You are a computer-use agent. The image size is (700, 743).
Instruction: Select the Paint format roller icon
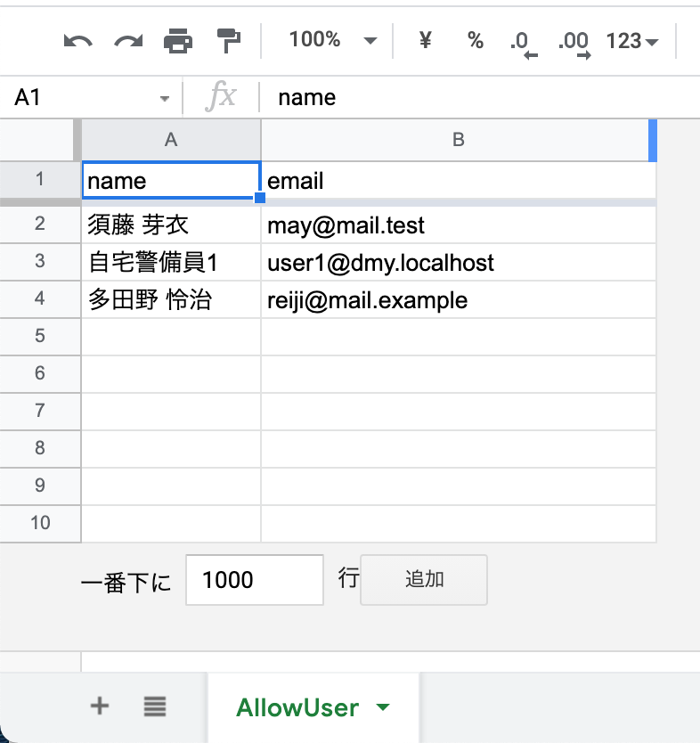(228, 41)
